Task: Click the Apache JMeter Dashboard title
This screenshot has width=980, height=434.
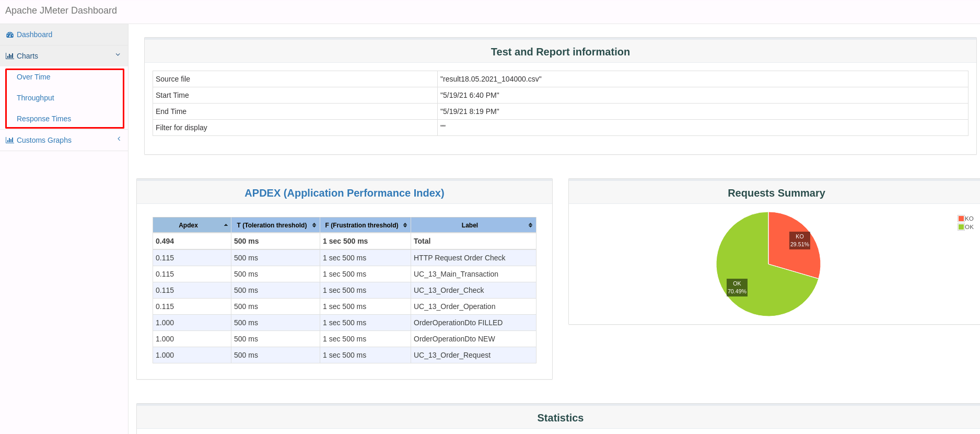Action: (61, 10)
